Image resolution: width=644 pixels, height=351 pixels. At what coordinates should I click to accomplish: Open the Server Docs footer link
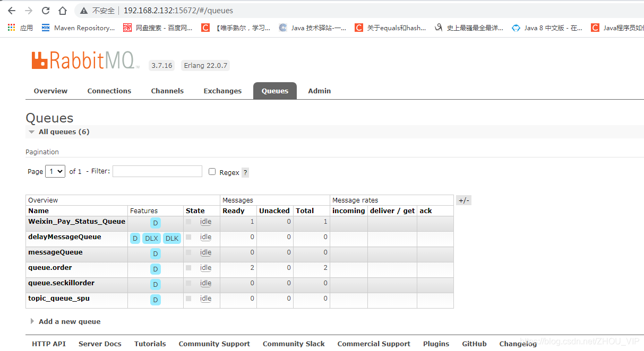click(x=100, y=344)
